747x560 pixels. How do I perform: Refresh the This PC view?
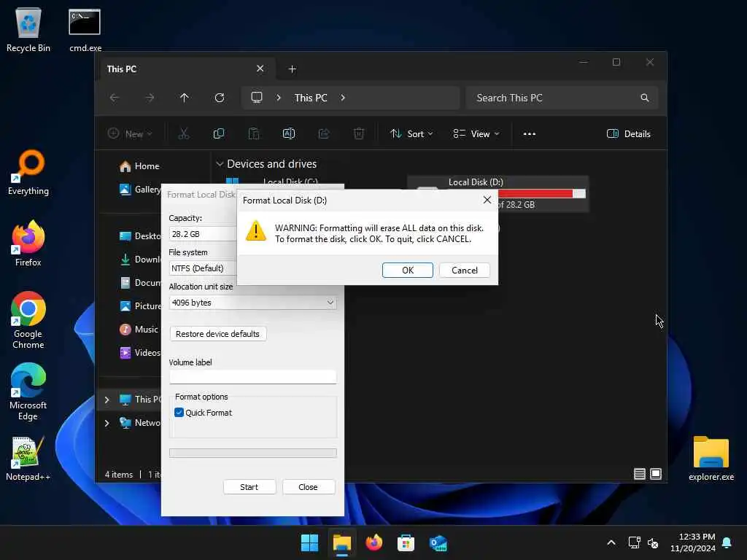coord(220,98)
